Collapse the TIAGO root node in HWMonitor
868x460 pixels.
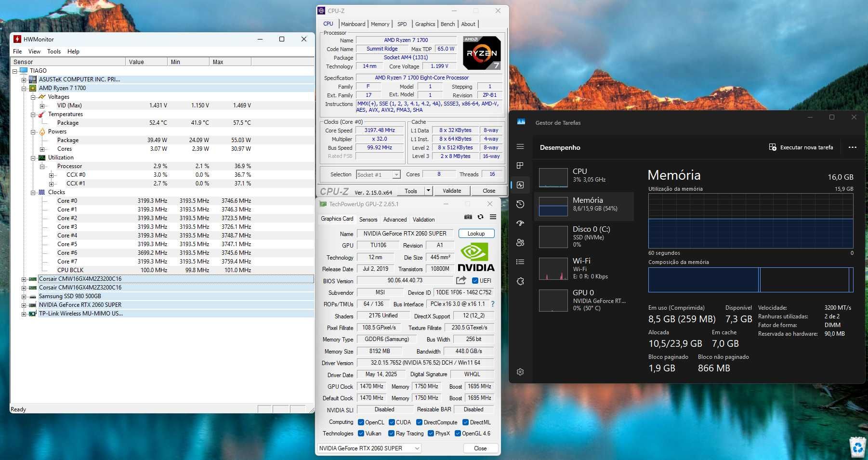(14, 71)
